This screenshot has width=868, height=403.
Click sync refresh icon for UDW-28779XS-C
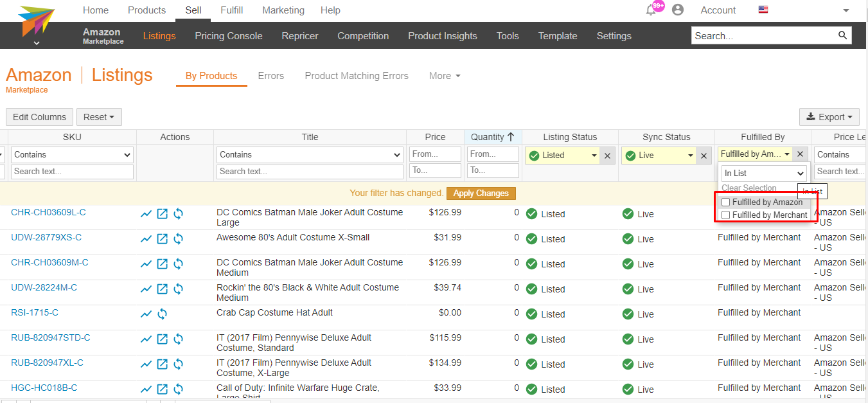point(179,239)
